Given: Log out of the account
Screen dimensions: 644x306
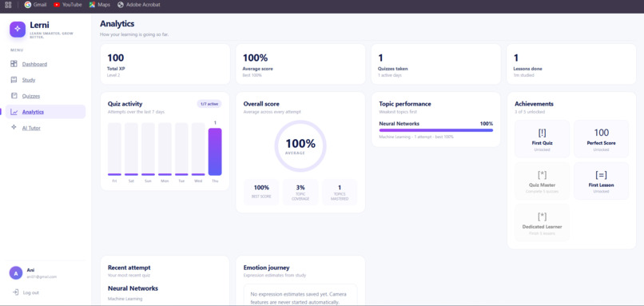Looking at the screenshot, I should 31,292.
